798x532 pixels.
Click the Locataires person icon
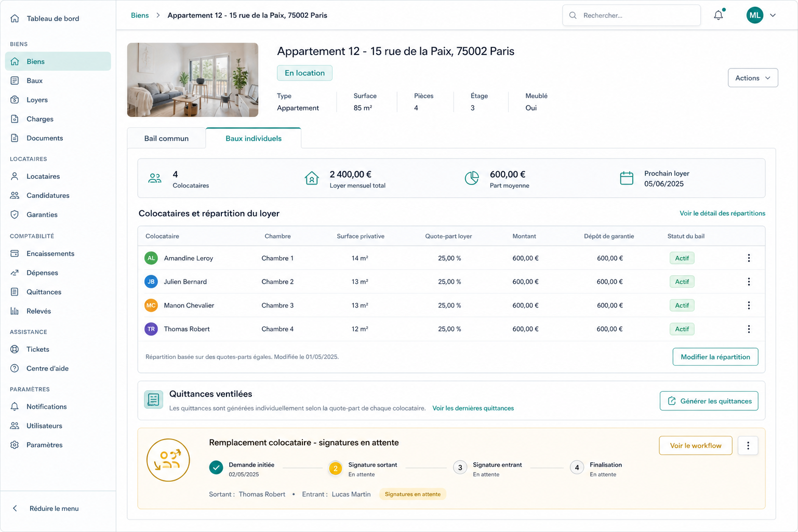click(15, 176)
